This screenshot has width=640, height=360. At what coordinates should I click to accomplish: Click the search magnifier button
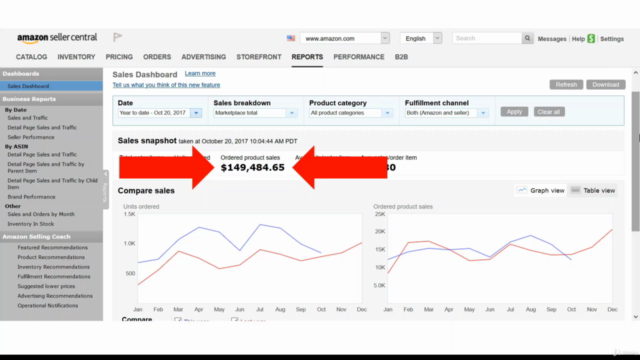point(527,38)
